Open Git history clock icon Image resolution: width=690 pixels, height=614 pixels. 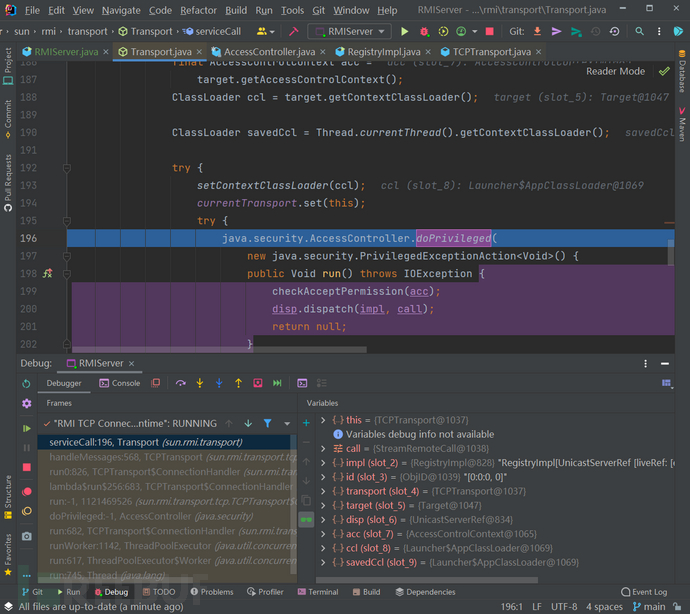tap(595, 31)
